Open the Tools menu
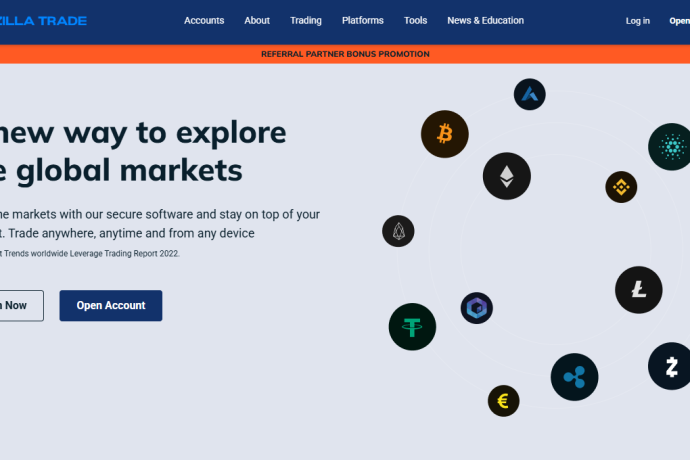This screenshot has width=690, height=460. pos(415,21)
